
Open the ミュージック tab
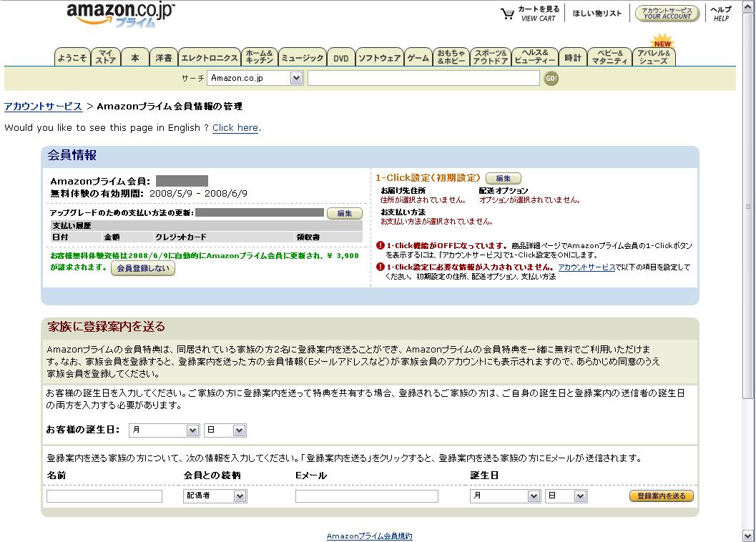click(303, 57)
